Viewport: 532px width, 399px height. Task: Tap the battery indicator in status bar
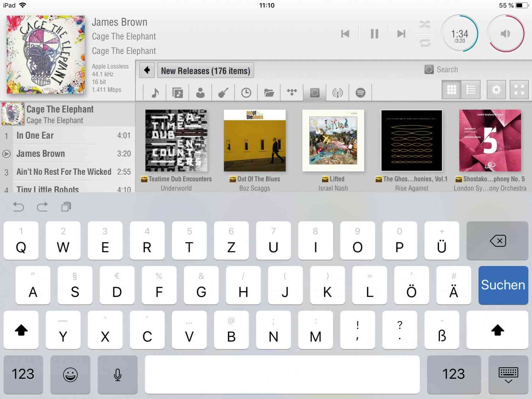tap(521, 5)
